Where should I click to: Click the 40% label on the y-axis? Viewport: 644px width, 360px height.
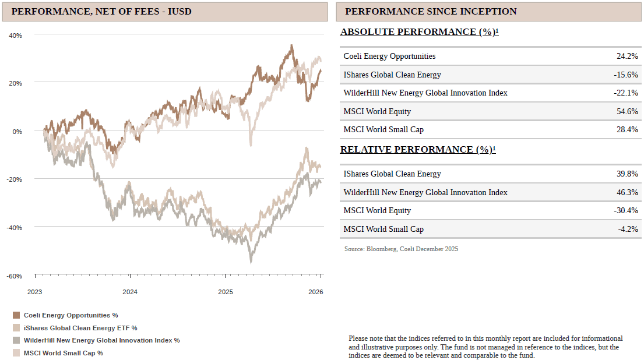pyautogui.click(x=15, y=36)
